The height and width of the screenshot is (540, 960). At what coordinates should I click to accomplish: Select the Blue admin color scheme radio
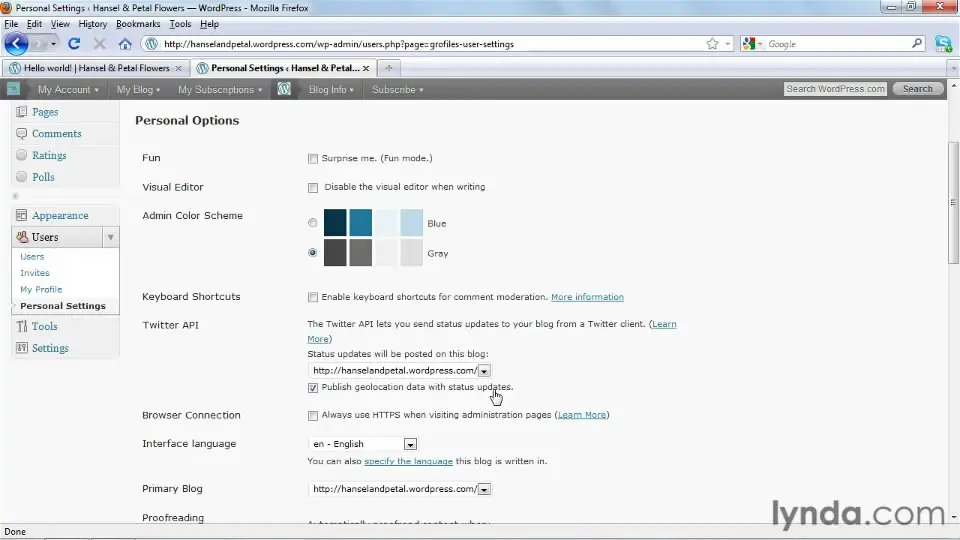tap(313, 223)
